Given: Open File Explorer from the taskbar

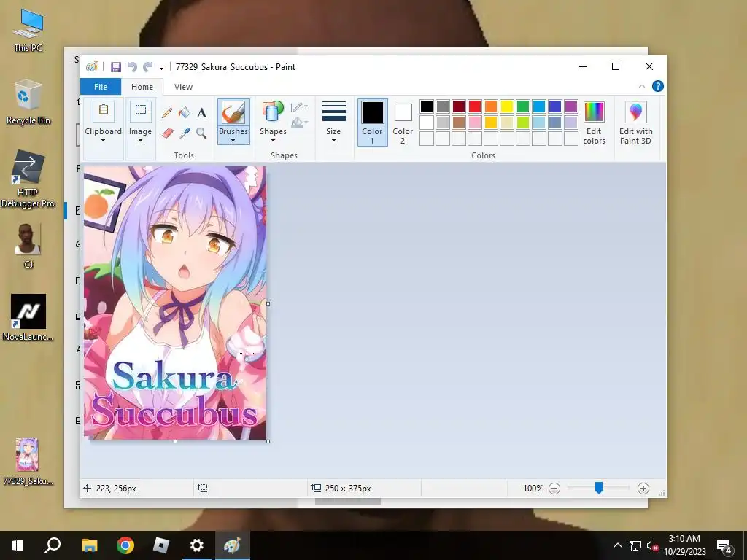Looking at the screenshot, I should [89, 545].
